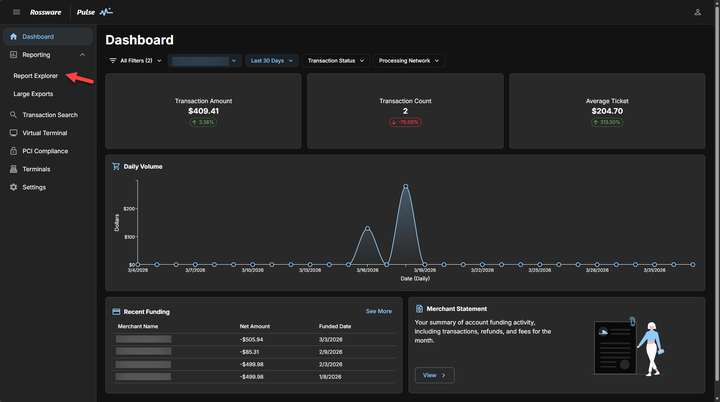Click the PCI Compliance shield icon
720x402 pixels.
pyautogui.click(x=13, y=151)
